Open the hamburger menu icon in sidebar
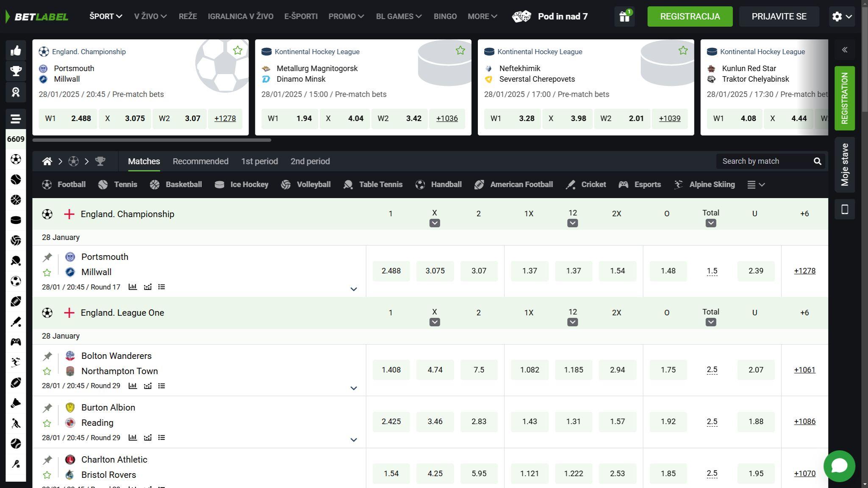Viewport: 868px width, 488px height. click(x=16, y=119)
